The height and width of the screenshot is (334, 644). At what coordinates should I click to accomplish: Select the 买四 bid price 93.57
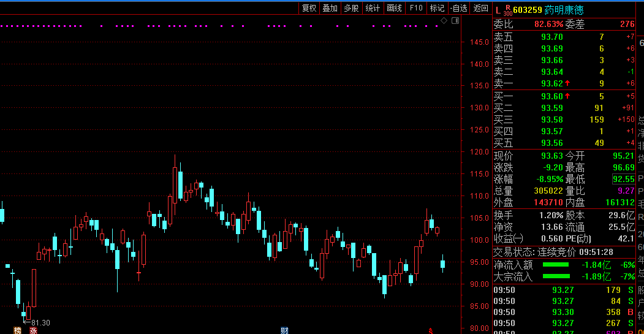(x=552, y=132)
